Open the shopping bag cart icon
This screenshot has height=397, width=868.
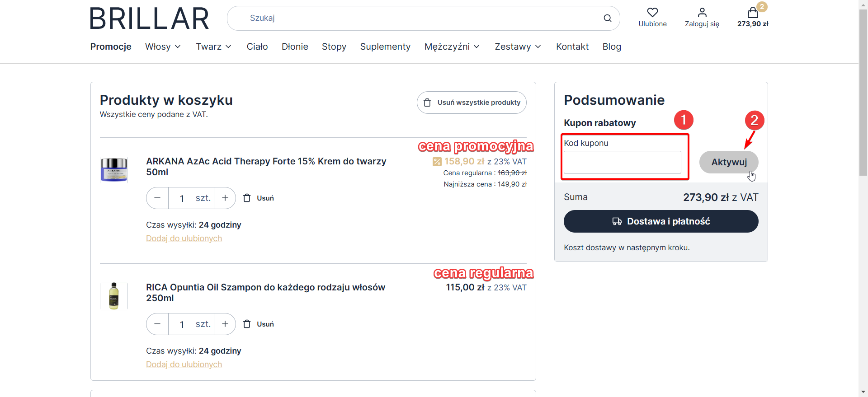pyautogui.click(x=753, y=12)
